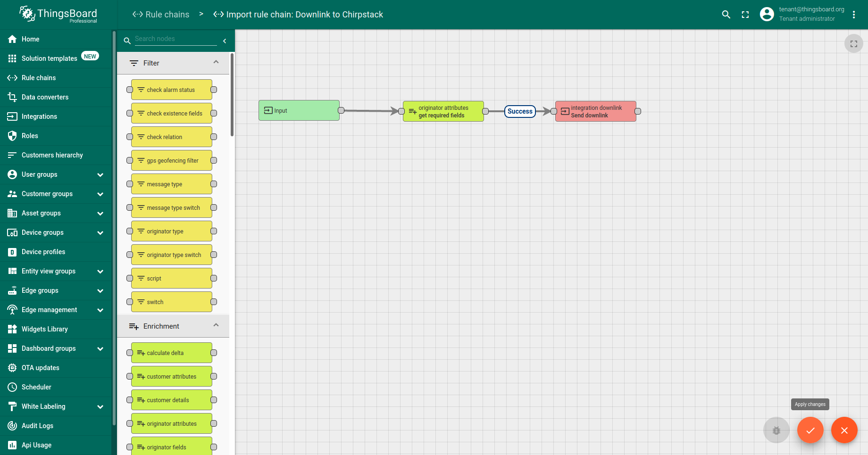Image resolution: width=868 pixels, height=455 pixels.
Task: Focus the Search nodes field
Action: (175, 39)
